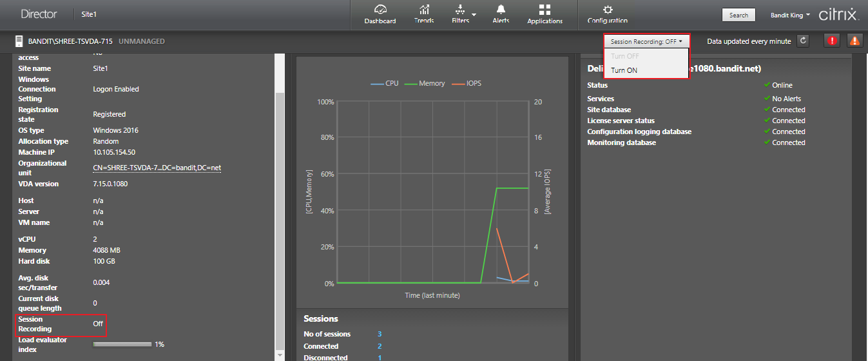Click the Hard disk 100 GB value
Image resolution: width=868 pixels, height=361 pixels.
[104, 261]
